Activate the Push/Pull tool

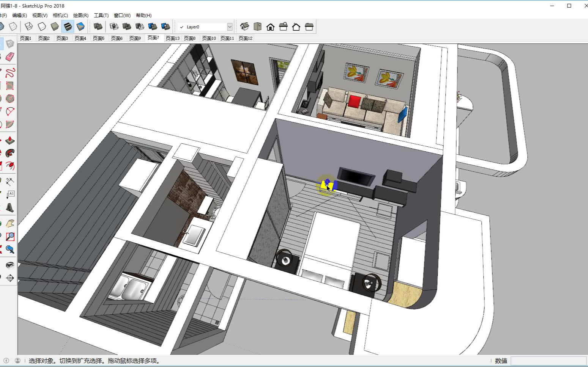coord(10,140)
